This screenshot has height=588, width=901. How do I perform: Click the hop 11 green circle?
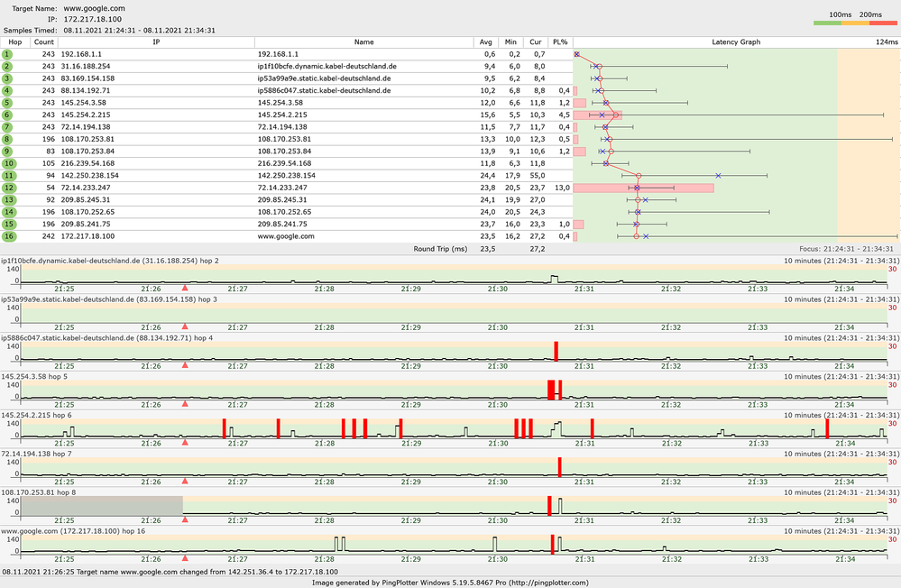[9, 175]
